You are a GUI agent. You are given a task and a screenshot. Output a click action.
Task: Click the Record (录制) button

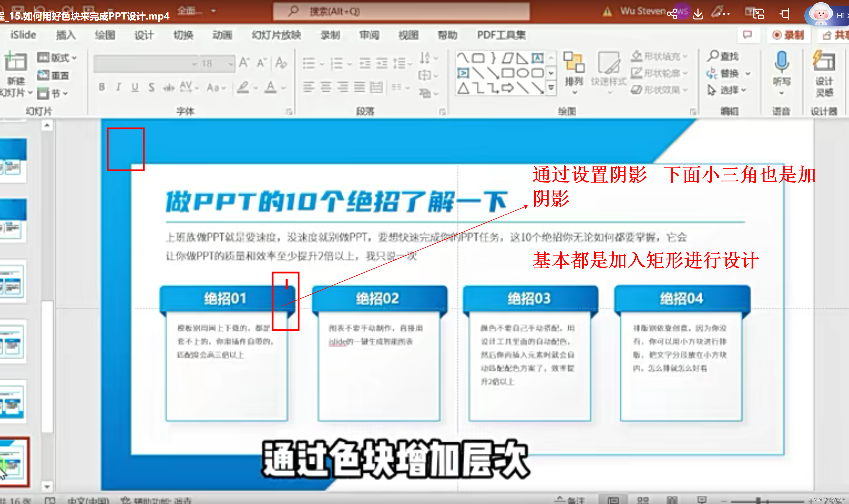tap(788, 35)
